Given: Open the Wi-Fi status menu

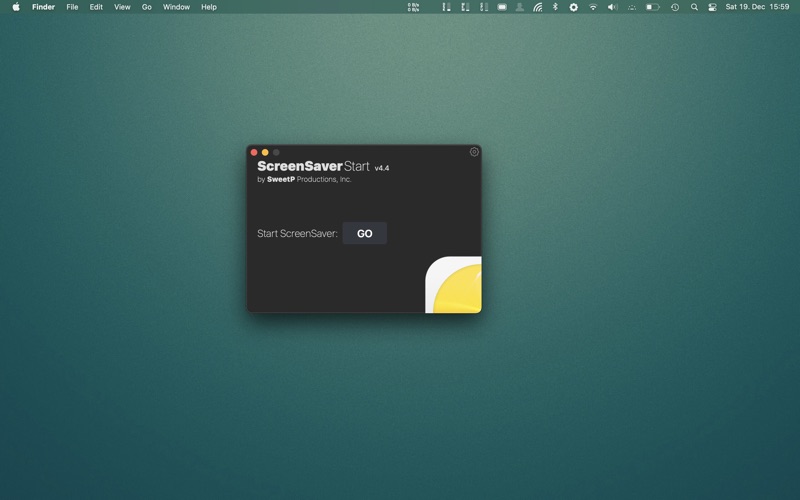Looking at the screenshot, I should (x=593, y=7).
